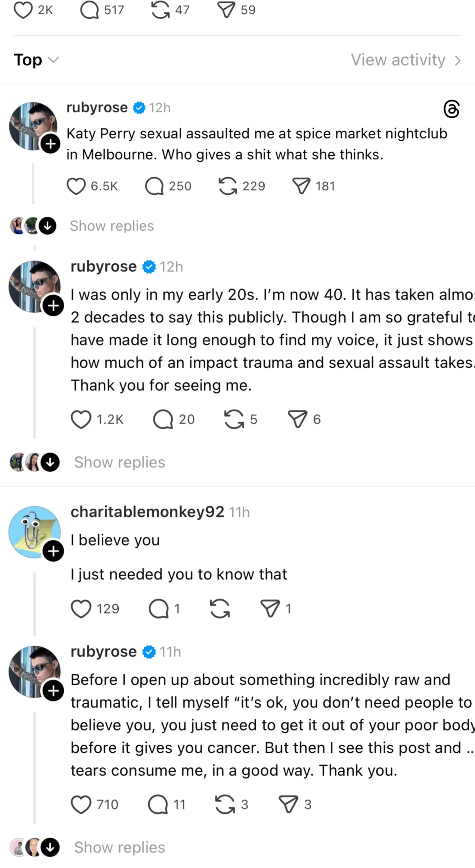Follow charitablemonkey92 via avatar plus button

pyautogui.click(x=53, y=551)
